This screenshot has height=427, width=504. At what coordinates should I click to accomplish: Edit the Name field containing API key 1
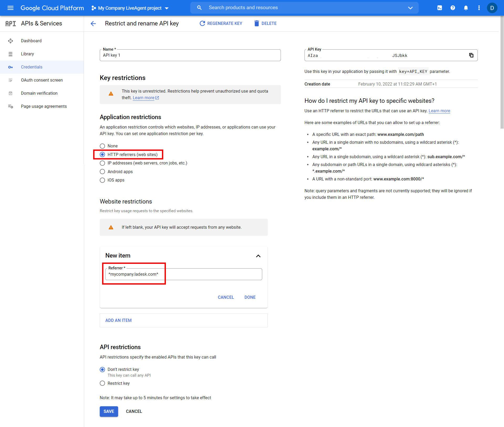coord(190,55)
